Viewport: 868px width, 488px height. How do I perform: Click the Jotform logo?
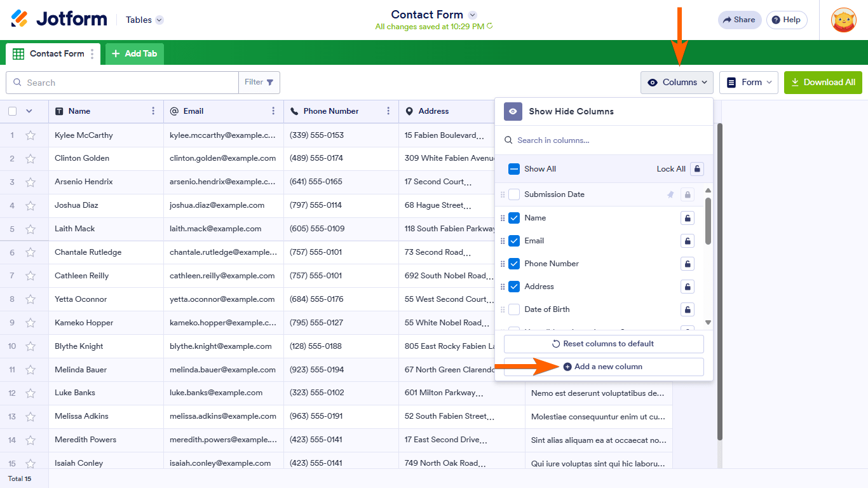pyautogui.click(x=59, y=19)
